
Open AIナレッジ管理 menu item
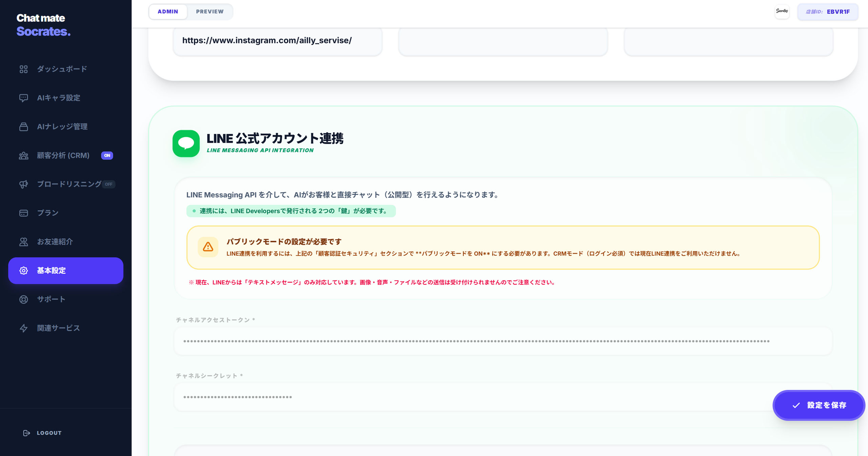(x=66, y=127)
